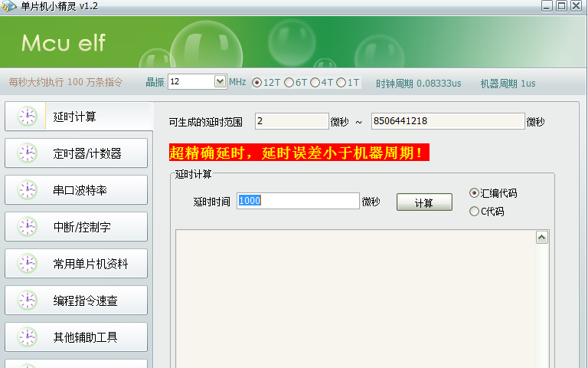Click inside the generated code output area

click(x=355, y=301)
